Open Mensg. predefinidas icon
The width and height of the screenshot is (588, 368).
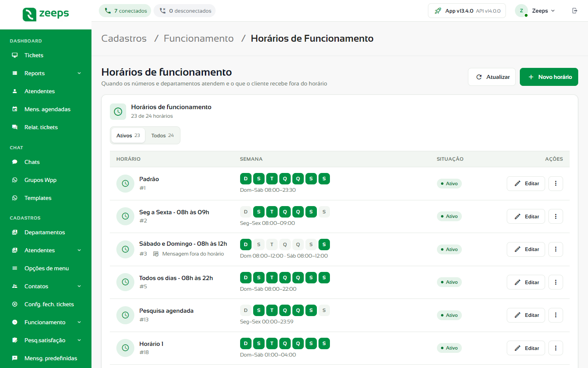pyautogui.click(x=15, y=358)
